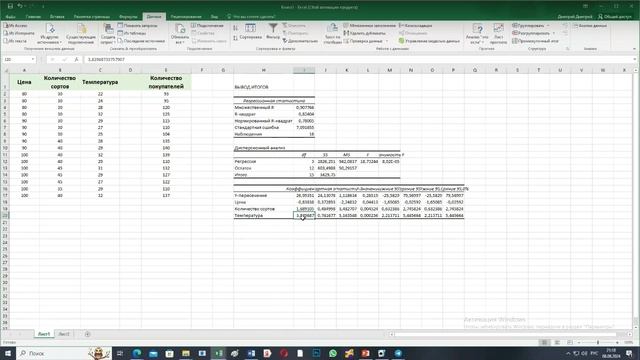This screenshot has width=640, height=360.
Task: Sort ascending A to Z icon
Action: coord(236,28)
